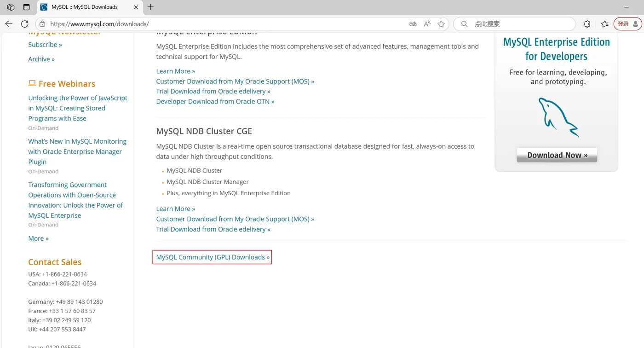Minimize the browser window
The height and width of the screenshot is (348, 644).
pos(627,7)
